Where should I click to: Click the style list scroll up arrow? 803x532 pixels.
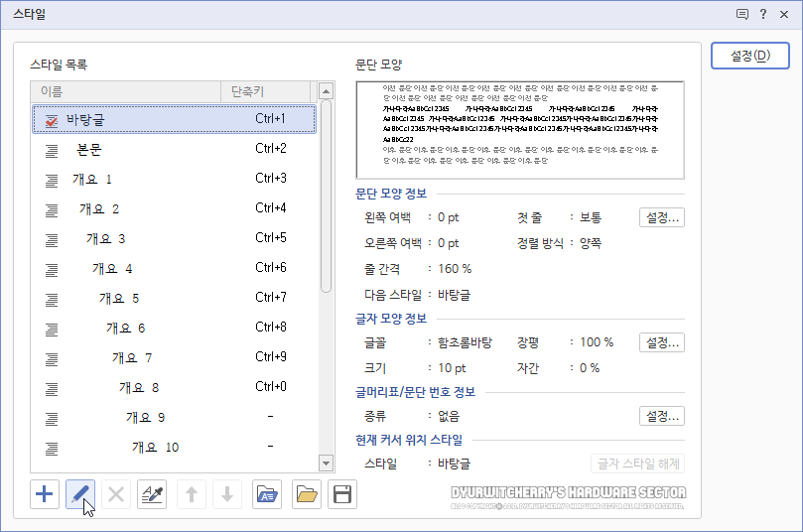[327, 91]
